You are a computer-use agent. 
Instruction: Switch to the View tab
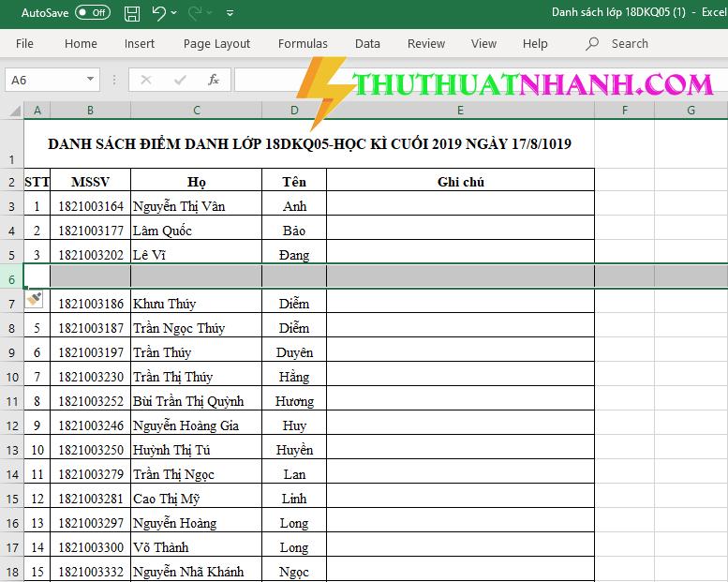tap(483, 44)
